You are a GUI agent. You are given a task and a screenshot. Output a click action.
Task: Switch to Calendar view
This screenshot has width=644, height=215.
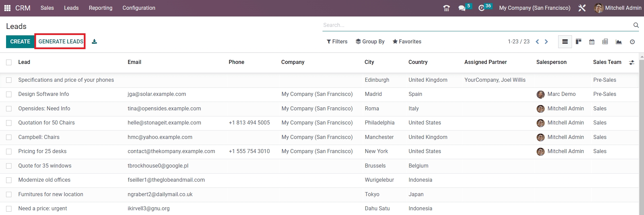click(x=591, y=42)
